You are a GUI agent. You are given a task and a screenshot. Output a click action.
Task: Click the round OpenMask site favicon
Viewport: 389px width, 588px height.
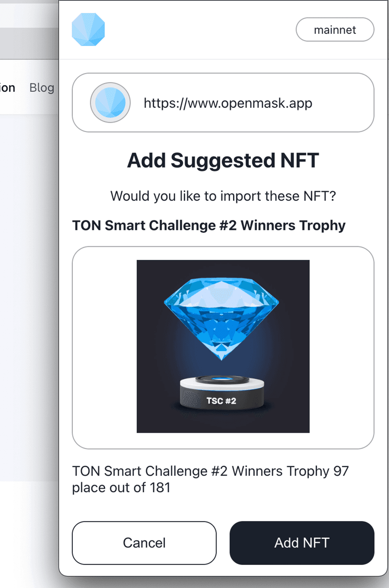click(110, 102)
